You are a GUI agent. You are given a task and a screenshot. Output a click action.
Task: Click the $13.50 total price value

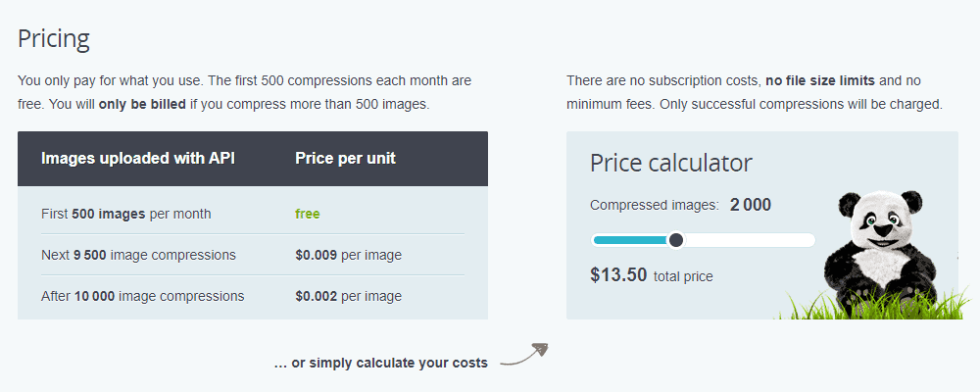tap(618, 275)
